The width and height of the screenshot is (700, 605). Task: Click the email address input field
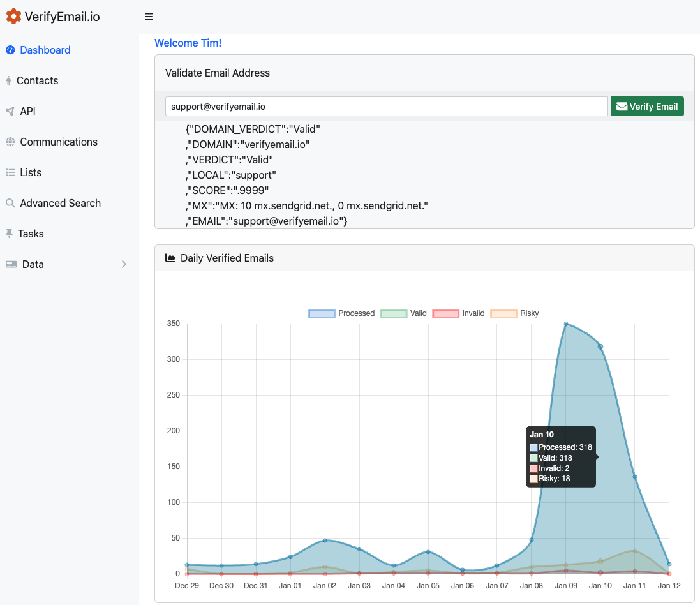click(x=386, y=107)
